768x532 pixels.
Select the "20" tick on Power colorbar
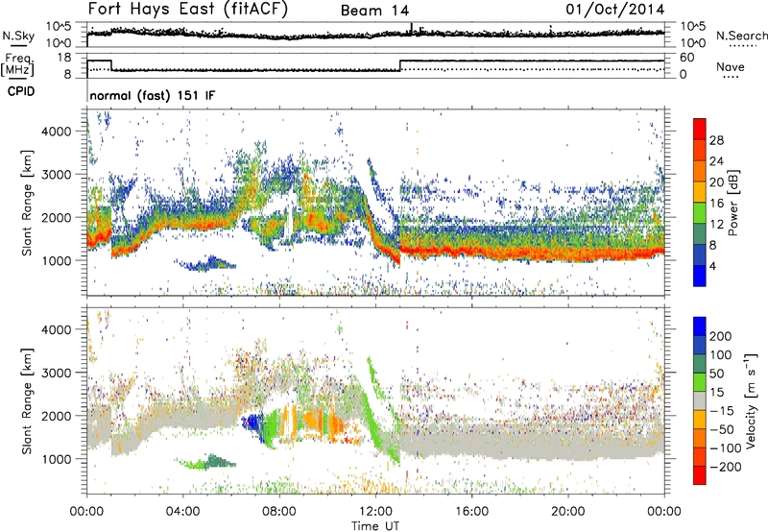(716, 182)
